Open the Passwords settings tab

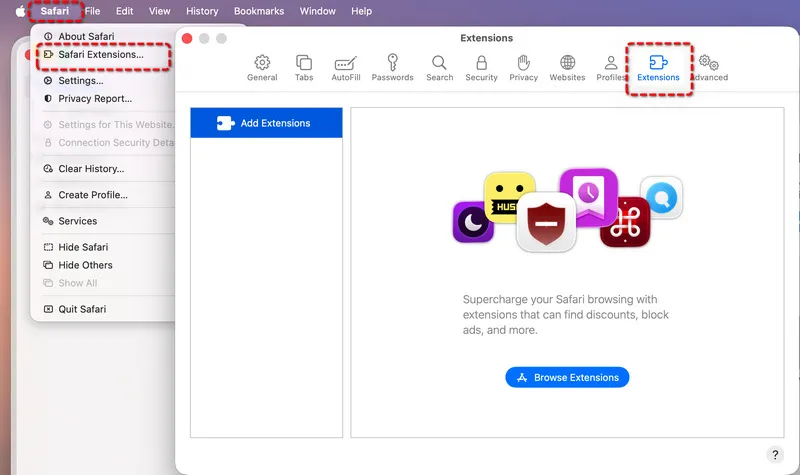(x=392, y=68)
